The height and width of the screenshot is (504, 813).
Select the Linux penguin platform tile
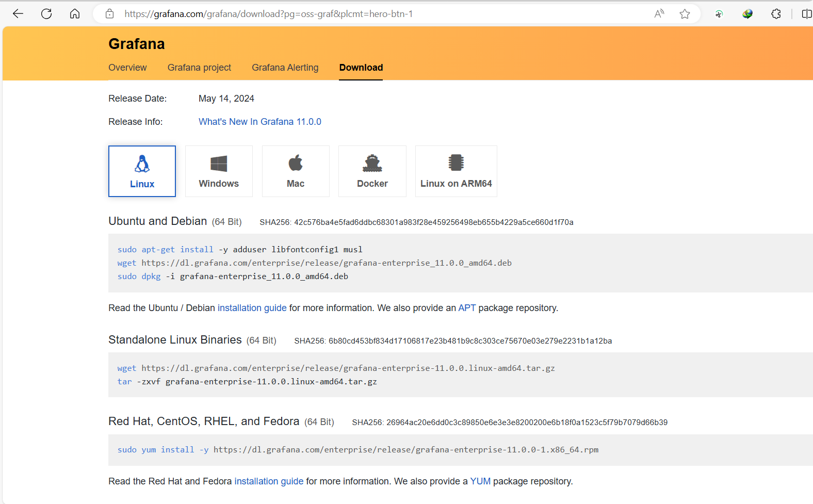(x=142, y=171)
